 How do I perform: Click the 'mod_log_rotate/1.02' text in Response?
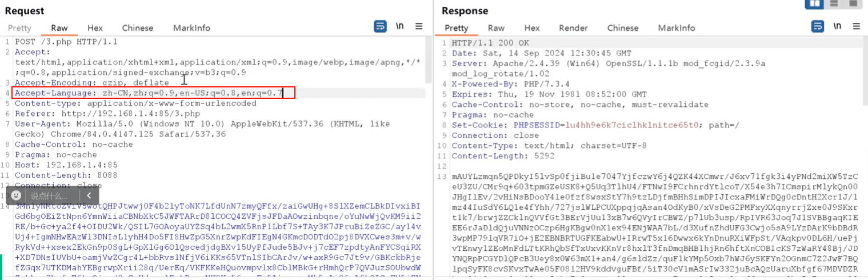(x=500, y=74)
